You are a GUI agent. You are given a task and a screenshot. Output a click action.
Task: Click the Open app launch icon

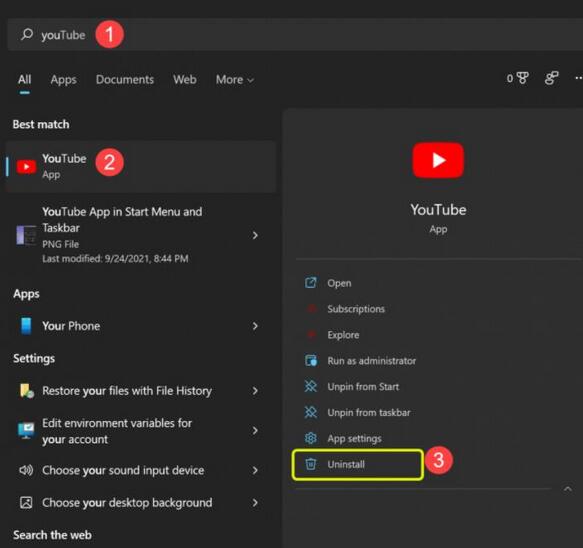[310, 283]
